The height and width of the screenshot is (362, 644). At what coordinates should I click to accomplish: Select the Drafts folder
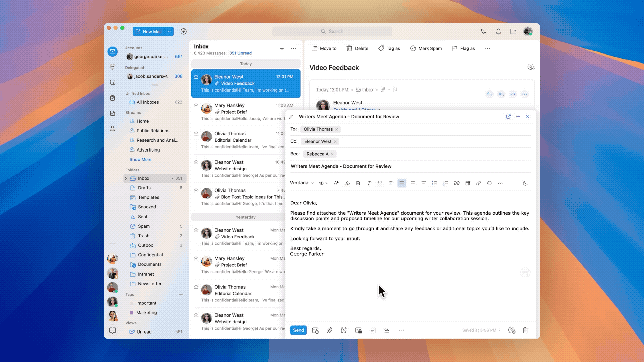point(144,188)
